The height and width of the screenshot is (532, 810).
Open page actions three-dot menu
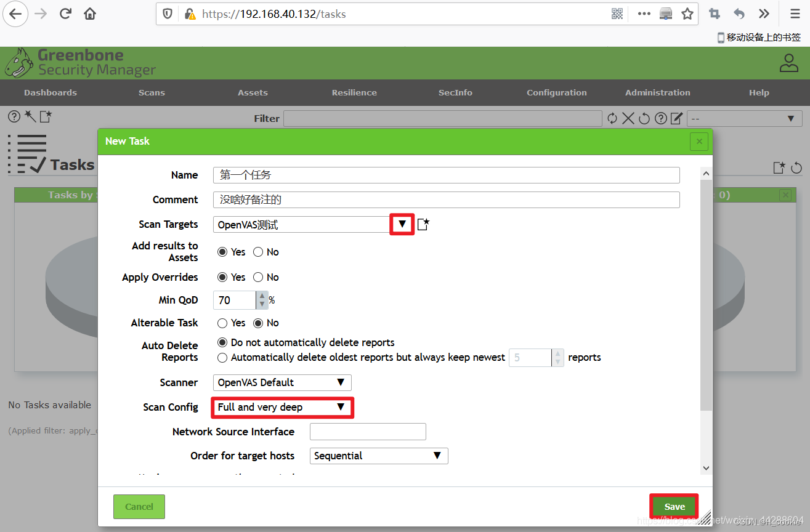click(644, 14)
